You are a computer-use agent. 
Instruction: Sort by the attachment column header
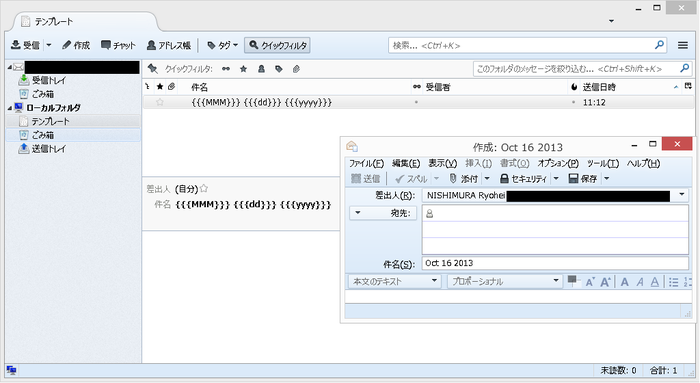click(x=171, y=87)
